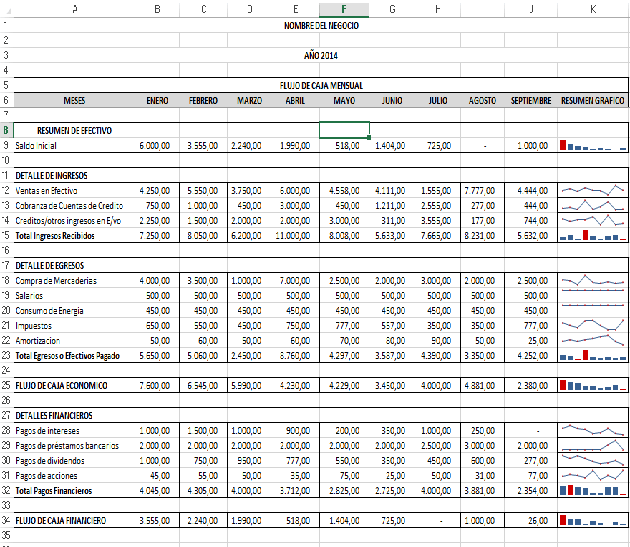This screenshot has width=630, height=547.
Task: Click the Pagos de acciones sparkline
Action: pos(593,475)
